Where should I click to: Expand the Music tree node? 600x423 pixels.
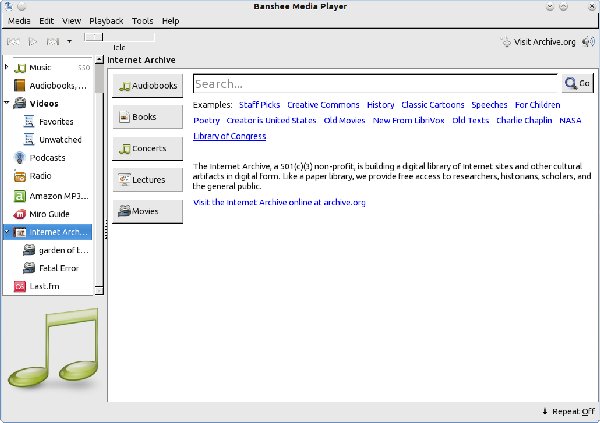click(7, 67)
